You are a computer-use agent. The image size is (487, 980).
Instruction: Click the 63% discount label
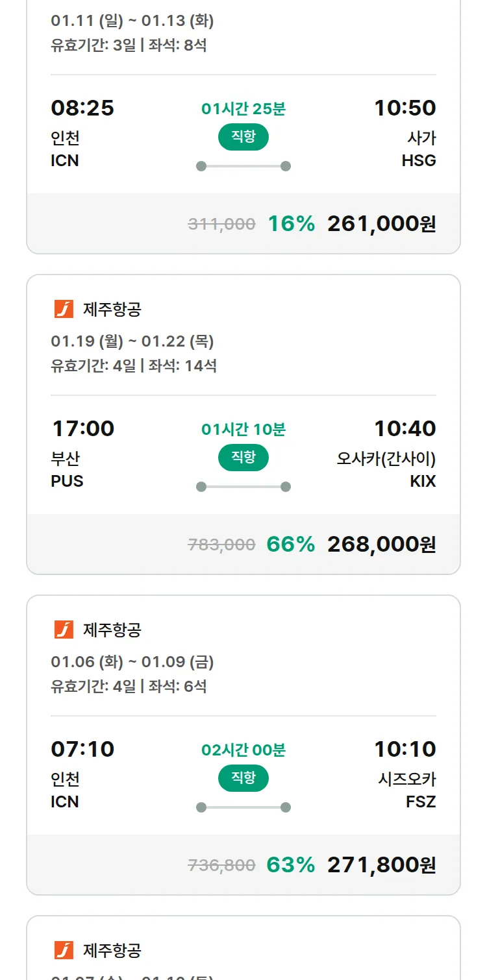click(x=290, y=865)
